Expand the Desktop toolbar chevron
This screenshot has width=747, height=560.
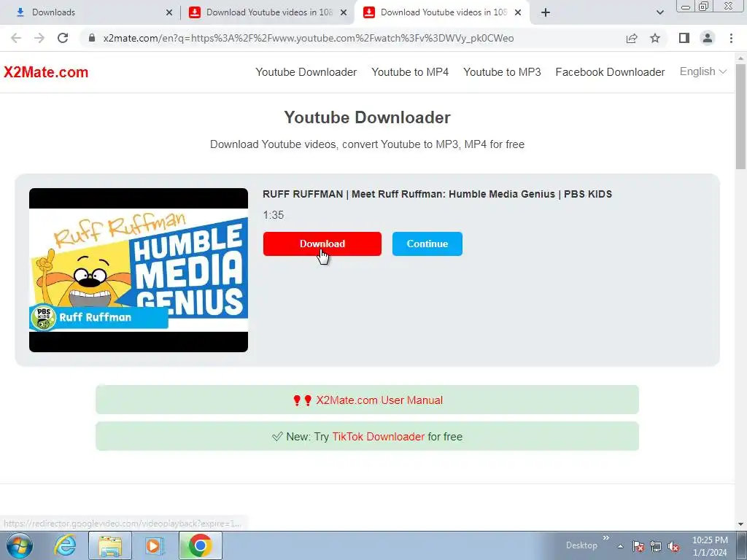click(606, 538)
